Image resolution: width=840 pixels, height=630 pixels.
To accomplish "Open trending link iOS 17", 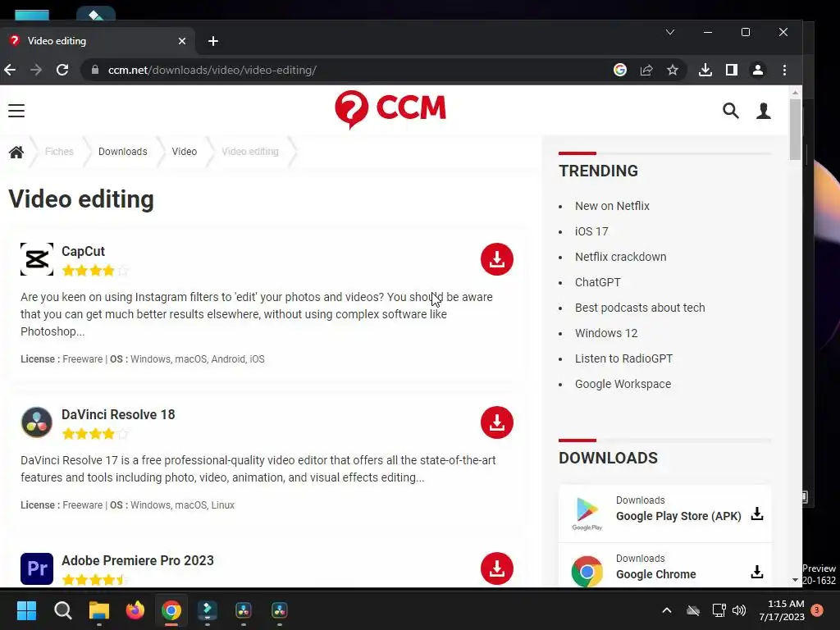I will pos(591,231).
